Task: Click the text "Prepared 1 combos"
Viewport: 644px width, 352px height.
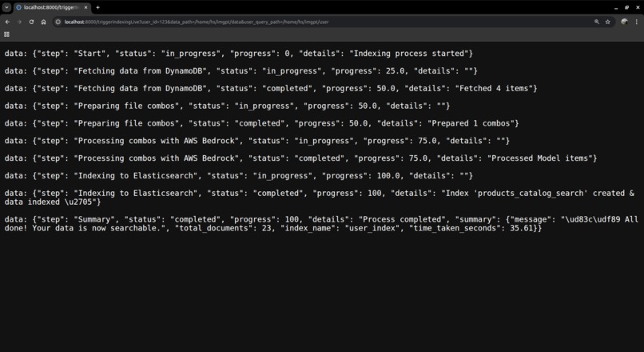Action: pos(471,123)
